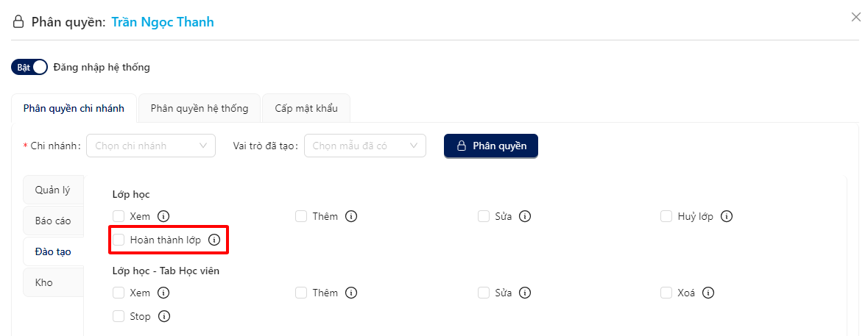The width and height of the screenshot is (868, 336).
Task: Click info icon beside Lớp học Thêm
Action: (x=351, y=216)
